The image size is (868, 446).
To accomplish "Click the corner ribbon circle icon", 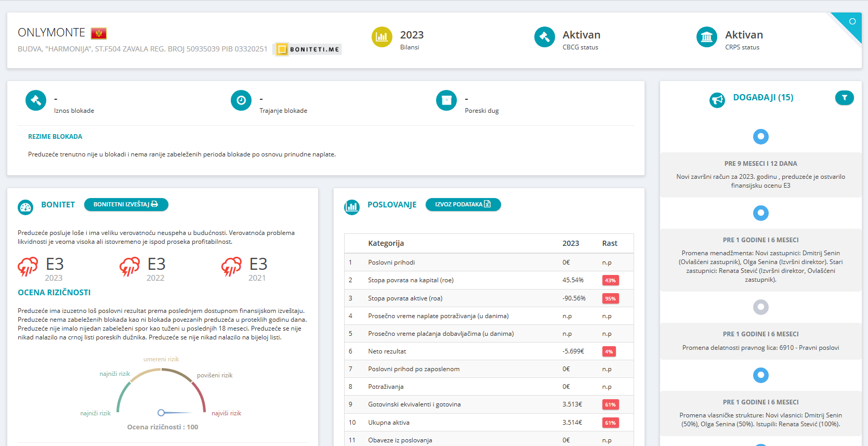I will coord(852,22).
